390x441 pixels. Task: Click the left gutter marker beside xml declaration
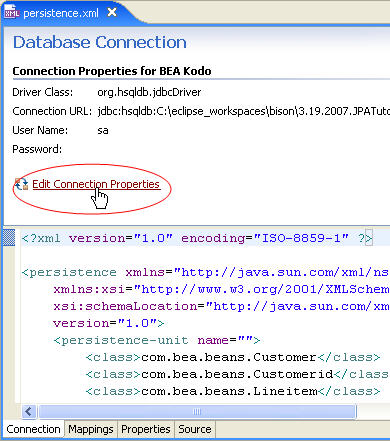[9, 238]
